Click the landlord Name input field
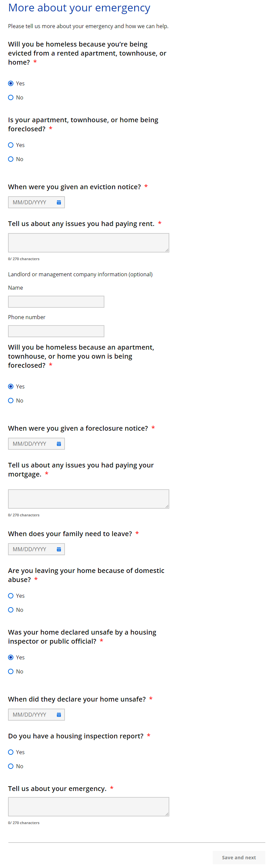The width and height of the screenshot is (273, 868). 56,302
